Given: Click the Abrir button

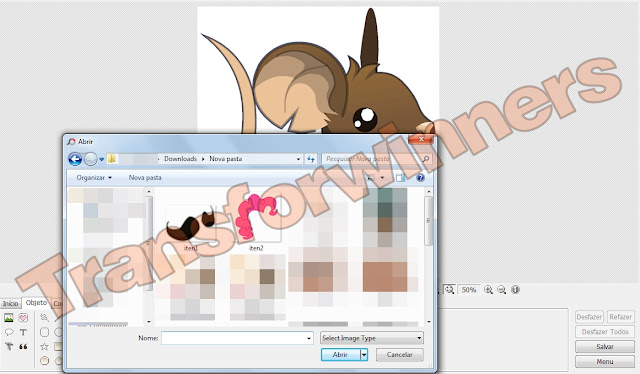Looking at the screenshot, I should pos(340,355).
